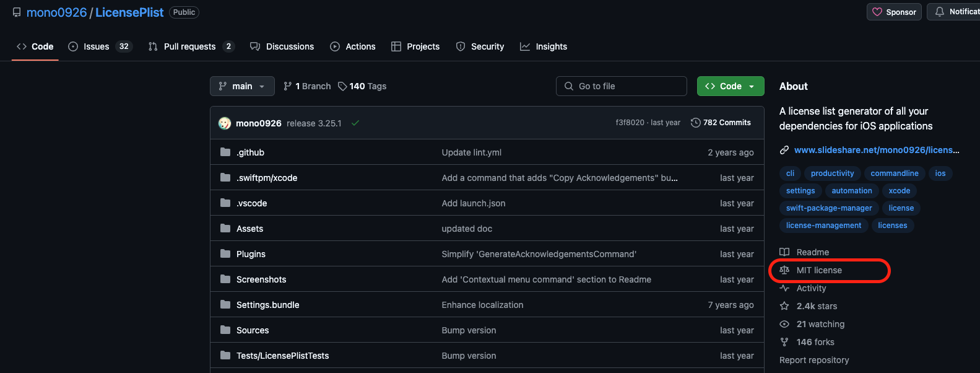The height and width of the screenshot is (373, 980).
Task: Click the licenses topic tag
Action: tap(893, 226)
